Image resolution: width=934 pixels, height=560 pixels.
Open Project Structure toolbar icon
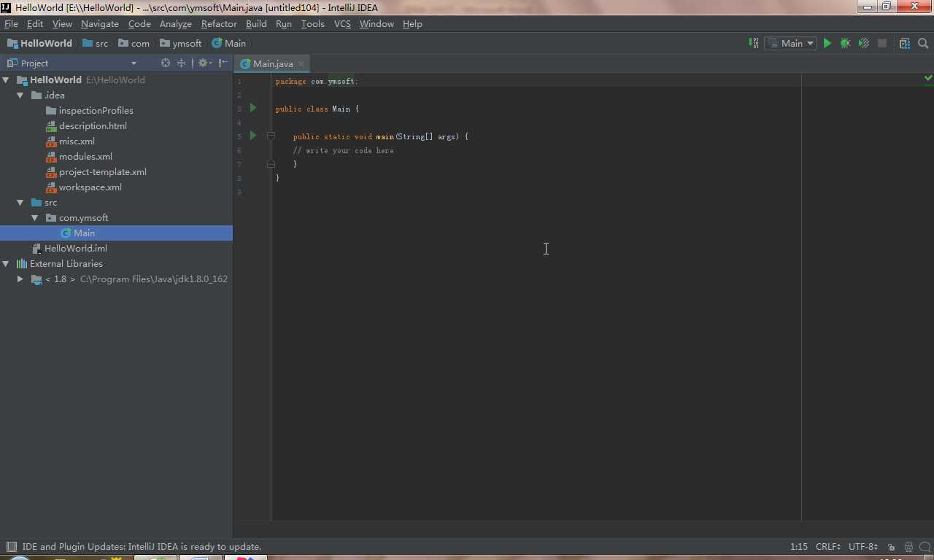coord(905,43)
